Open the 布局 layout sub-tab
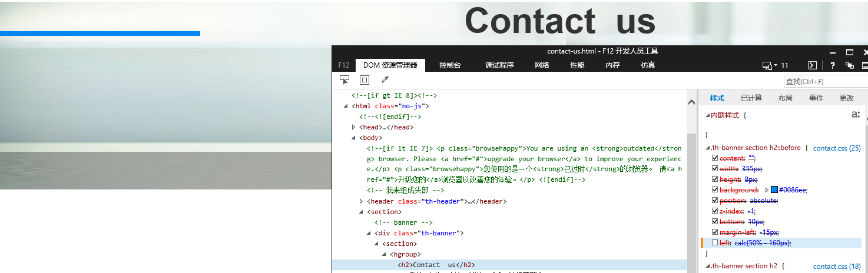The image size is (868, 273). 785,98
